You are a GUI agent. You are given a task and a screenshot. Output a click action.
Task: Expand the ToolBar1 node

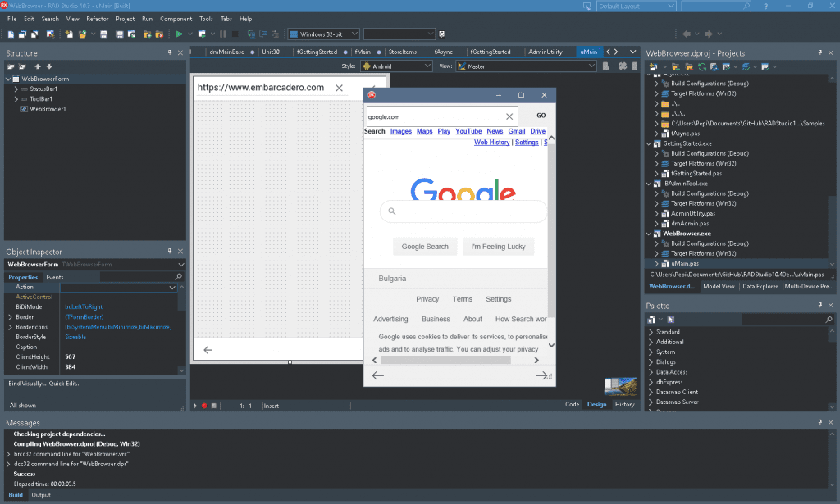[16, 99]
